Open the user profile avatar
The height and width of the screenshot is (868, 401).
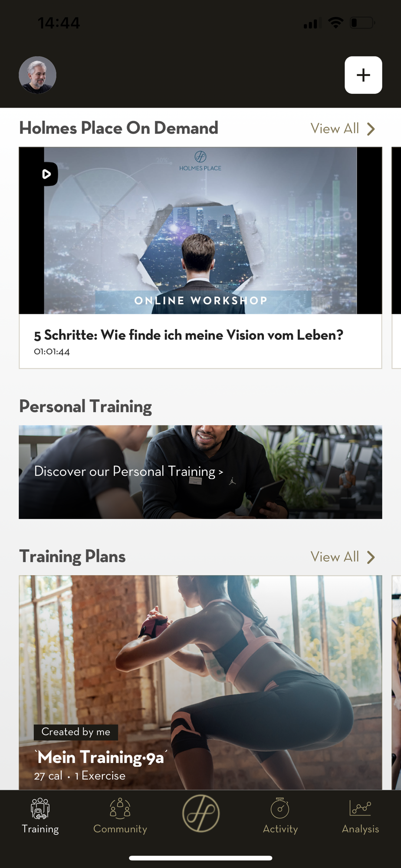(x=37, y=75)
